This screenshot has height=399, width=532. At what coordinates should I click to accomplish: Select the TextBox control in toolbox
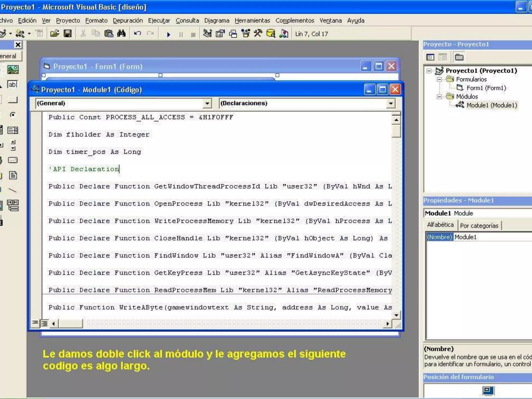(x=12, y=85)
